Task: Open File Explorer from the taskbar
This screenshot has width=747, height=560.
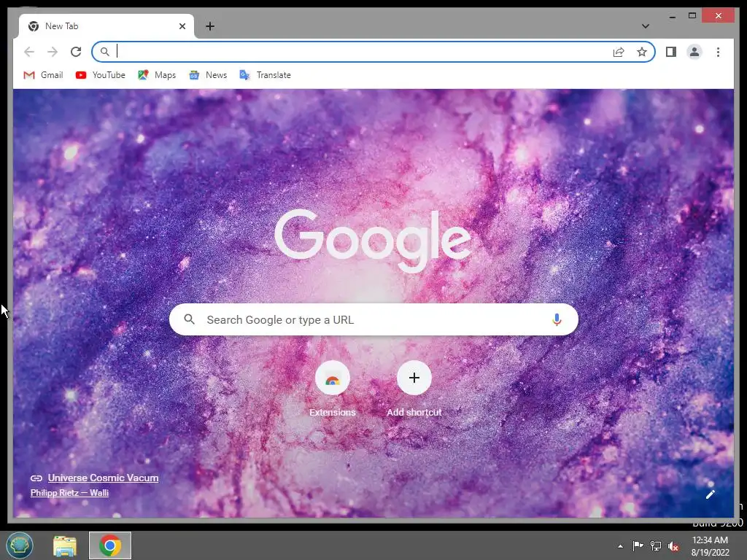Action: pyautogui.click(x=65, y=545)
